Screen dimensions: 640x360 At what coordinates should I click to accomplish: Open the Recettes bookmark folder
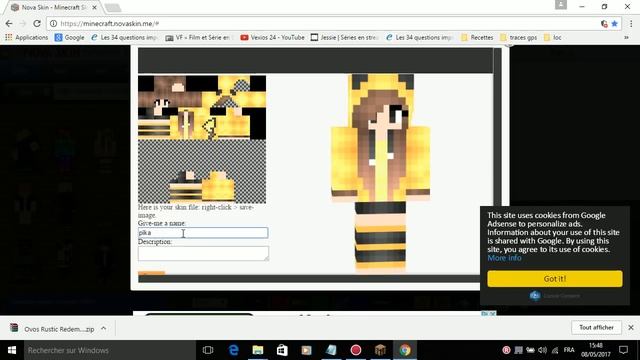click(477, 38)
